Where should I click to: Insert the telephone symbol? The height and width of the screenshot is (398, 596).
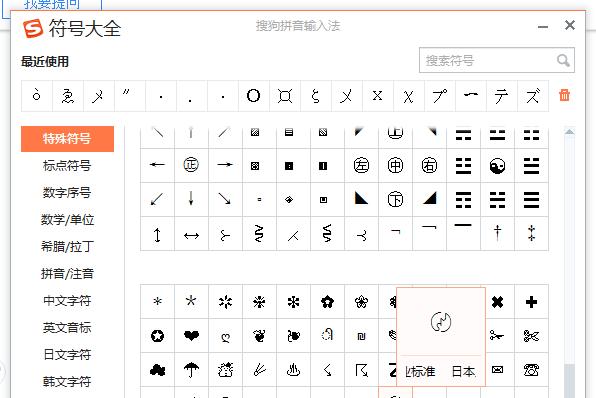pyautogui.click(x=531, y=369)
